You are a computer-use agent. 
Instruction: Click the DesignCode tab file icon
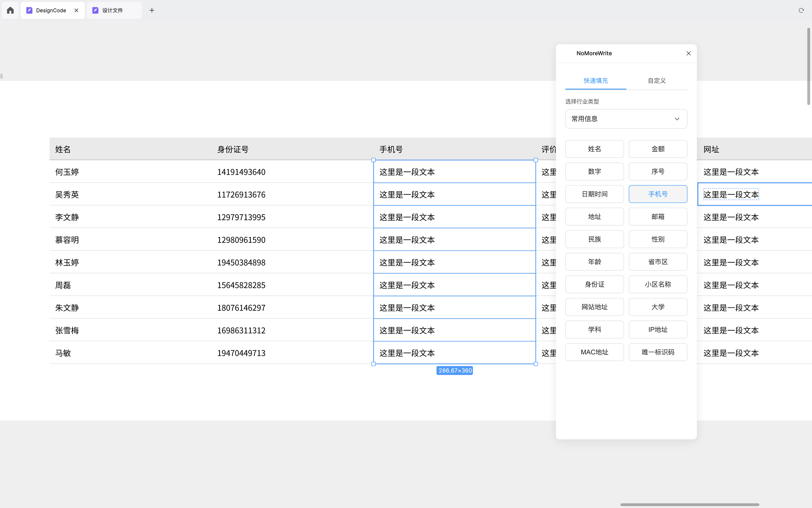pos(29,10)
